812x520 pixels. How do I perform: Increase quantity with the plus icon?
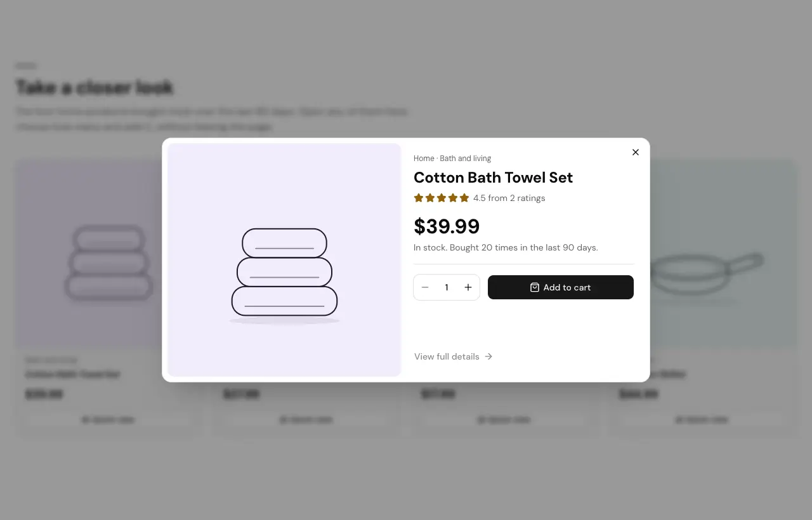468,287
